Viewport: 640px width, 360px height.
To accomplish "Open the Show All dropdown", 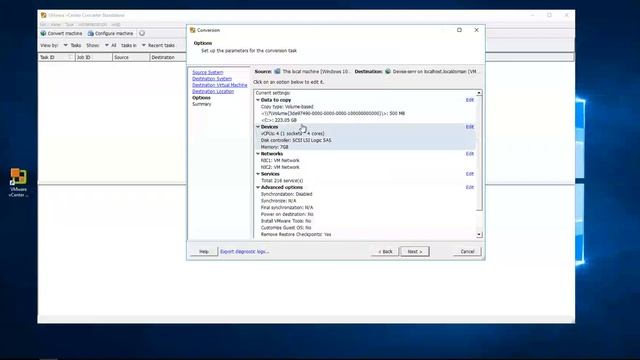I will pyautogui.click(x=111, y=45).
